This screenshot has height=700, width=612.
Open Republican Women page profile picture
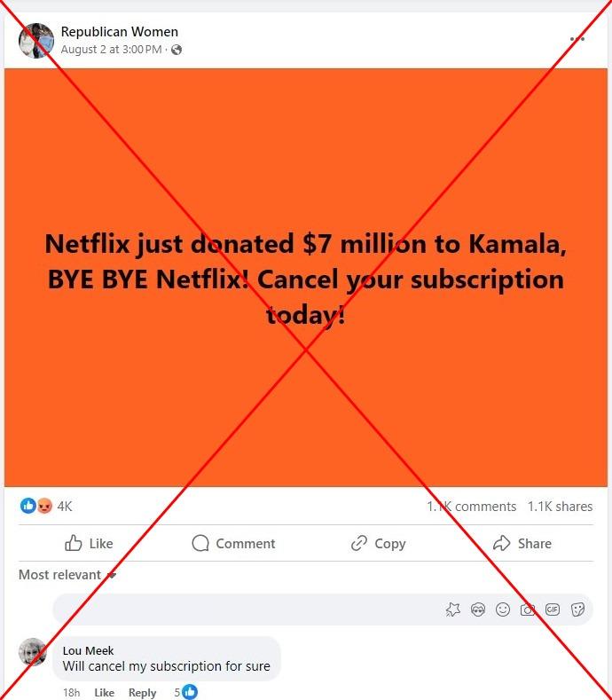pos(36,41)
